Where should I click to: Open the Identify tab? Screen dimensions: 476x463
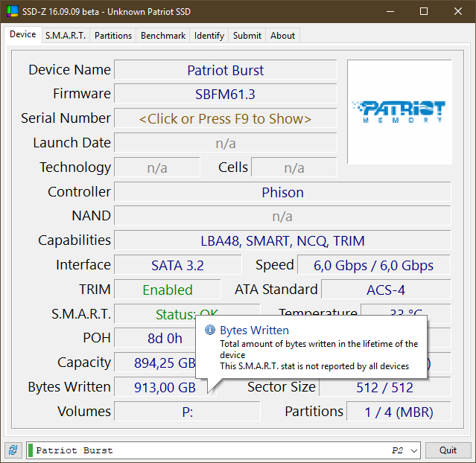tap(209, 36)
